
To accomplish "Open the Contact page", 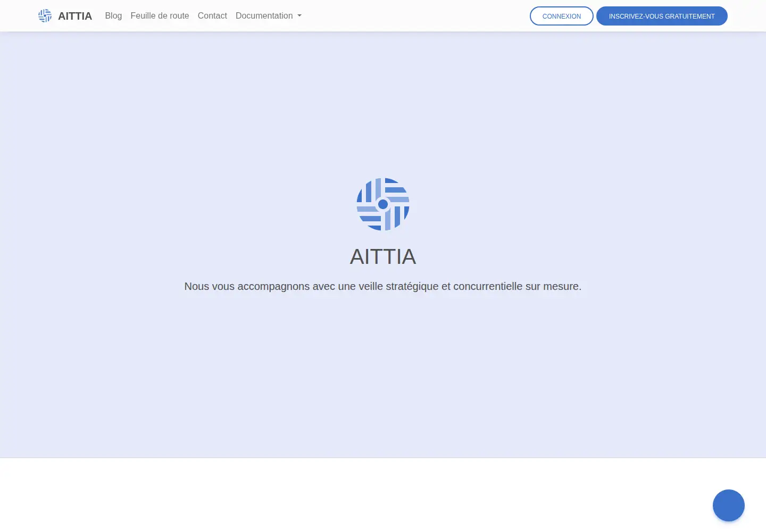I will pyautogui.click(x=212, y=16).
